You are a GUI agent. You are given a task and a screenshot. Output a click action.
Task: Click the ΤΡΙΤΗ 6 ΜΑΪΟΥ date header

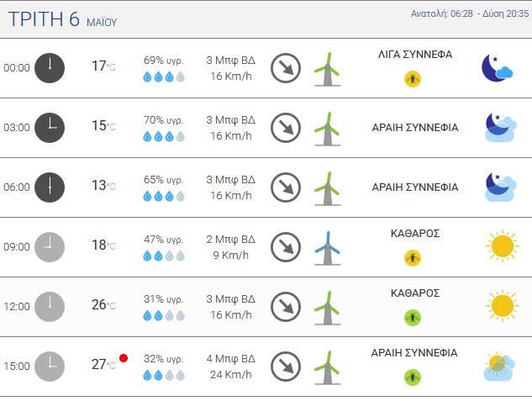(x=62, y=19)
